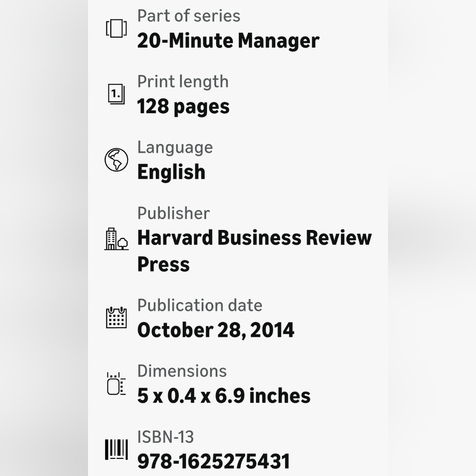The height and width of the screenshot is (476, 476).
Task: Click the book series icon
Action: (x=116, y=28)
